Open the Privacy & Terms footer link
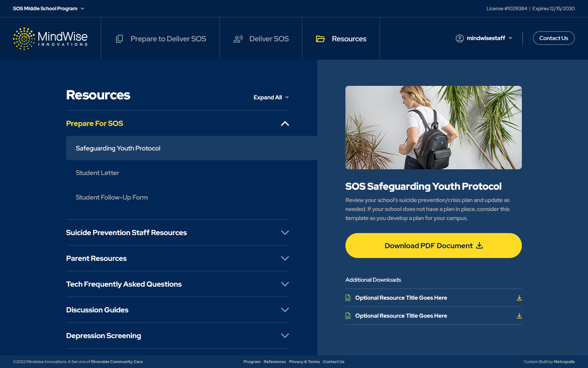The width and height of the screenshot is (588, 368). pos(304,362)
